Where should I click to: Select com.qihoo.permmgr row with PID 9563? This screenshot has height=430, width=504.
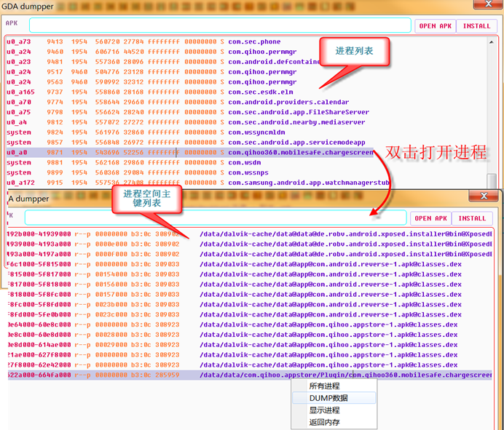pyautogui.click(x=246, y=82)
